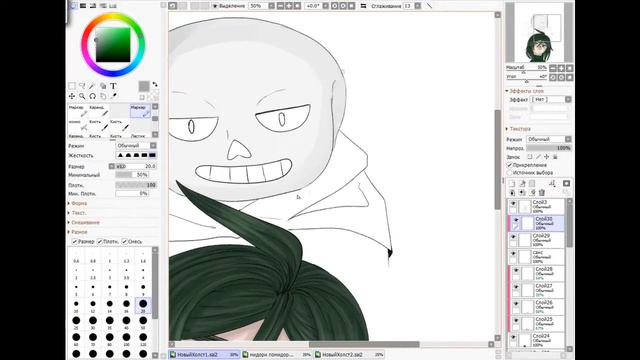
Task: Choose the selected Маркер brush preset
Action: pyautogui.click(x=140, y=111)
